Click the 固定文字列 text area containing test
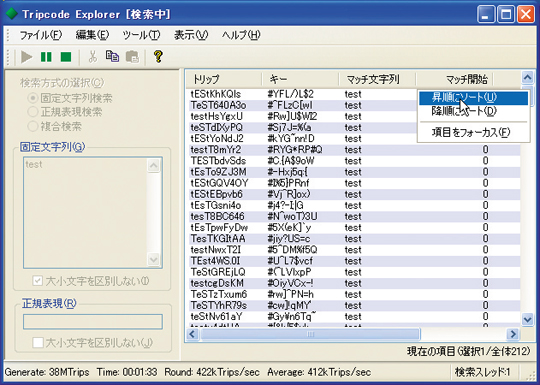This screenshot has width=540, height=385. (85, 212)
